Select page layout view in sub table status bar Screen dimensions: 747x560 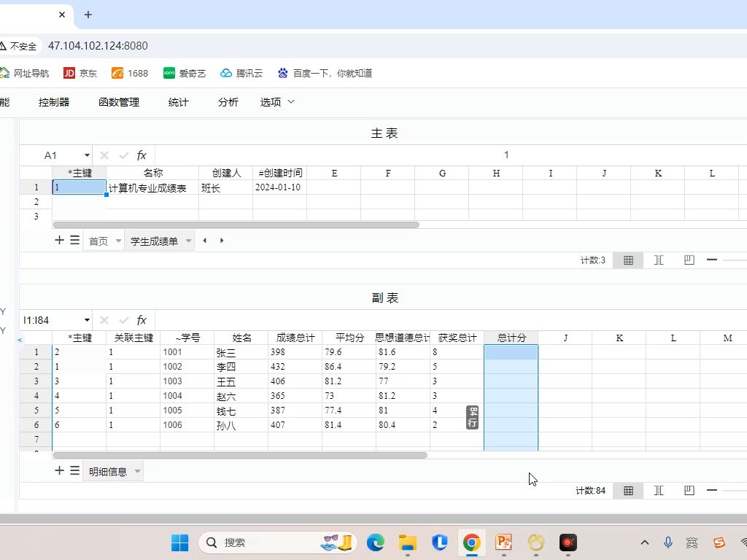[689, 491]
